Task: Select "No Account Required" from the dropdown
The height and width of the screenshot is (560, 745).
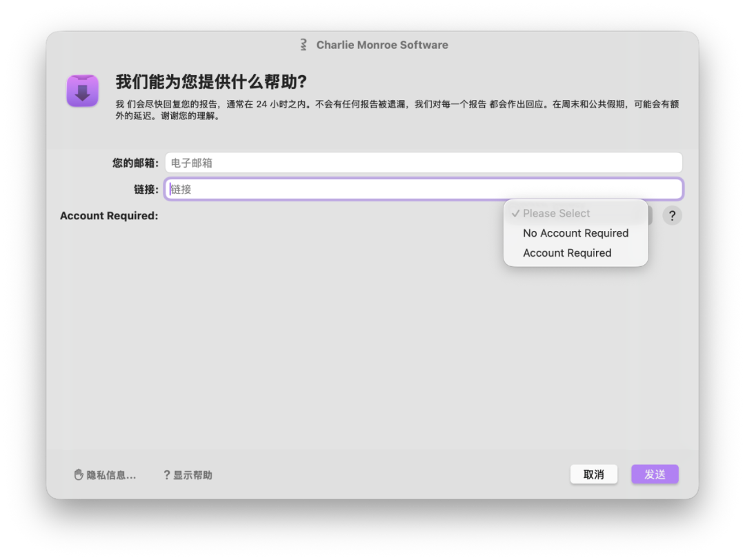Action: click(575, 233)
